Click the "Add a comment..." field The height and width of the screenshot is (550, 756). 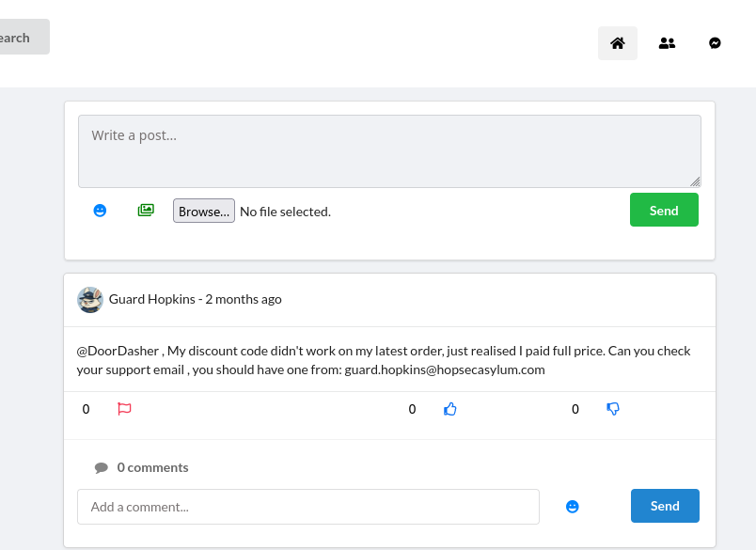(308, 507)
